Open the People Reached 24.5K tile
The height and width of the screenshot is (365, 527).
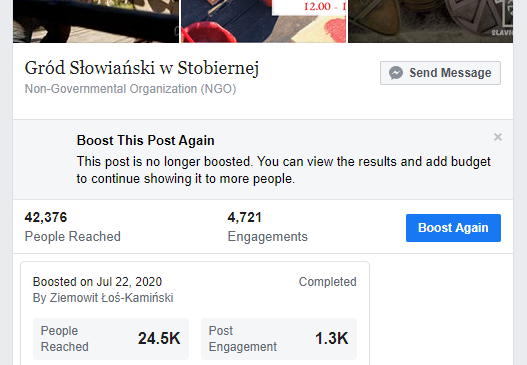111,339
